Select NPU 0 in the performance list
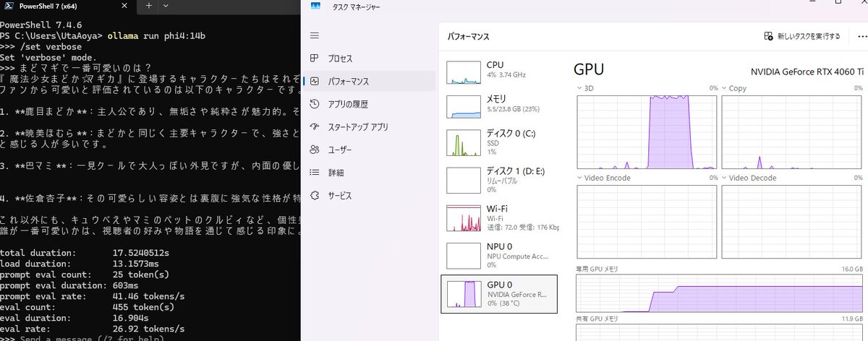The image size is (868, 341). pyautogui.click(x=499, y=255)
